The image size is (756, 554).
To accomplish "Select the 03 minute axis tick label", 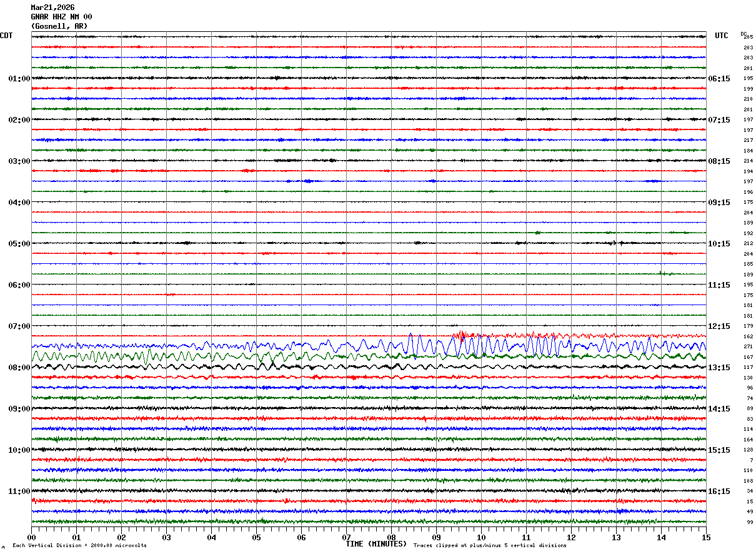I will 166,537.
